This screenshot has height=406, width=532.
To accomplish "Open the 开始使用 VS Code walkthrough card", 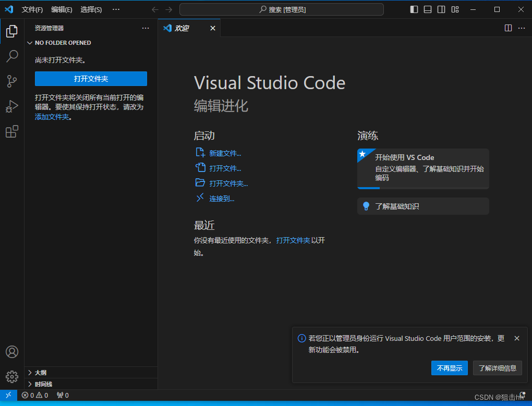I will coord(423,168).
